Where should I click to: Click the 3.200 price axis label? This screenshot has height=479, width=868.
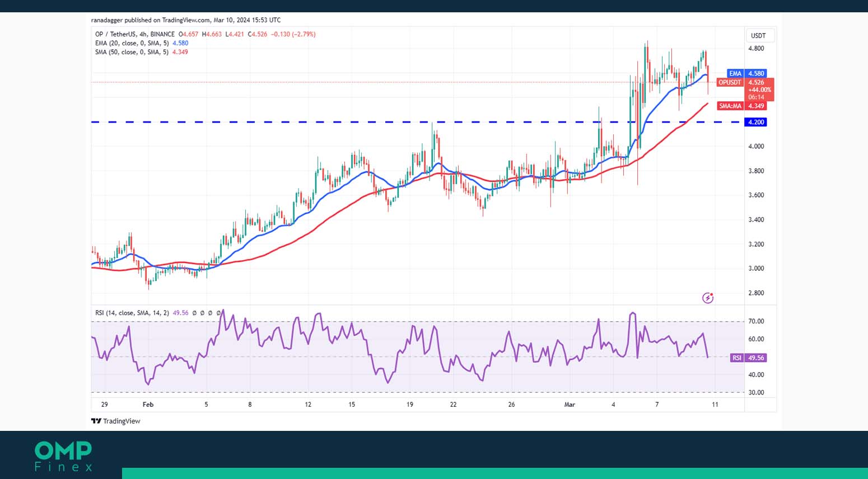coord(756,244)
